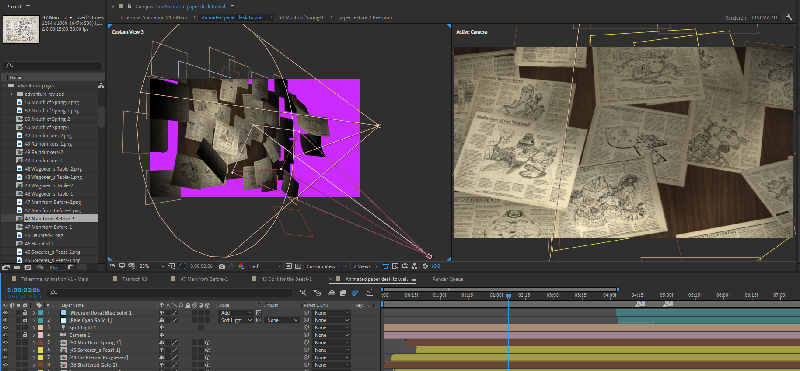Switch to Render Queue tab
The height and width of the screenshot is (371, 800).
447,279
